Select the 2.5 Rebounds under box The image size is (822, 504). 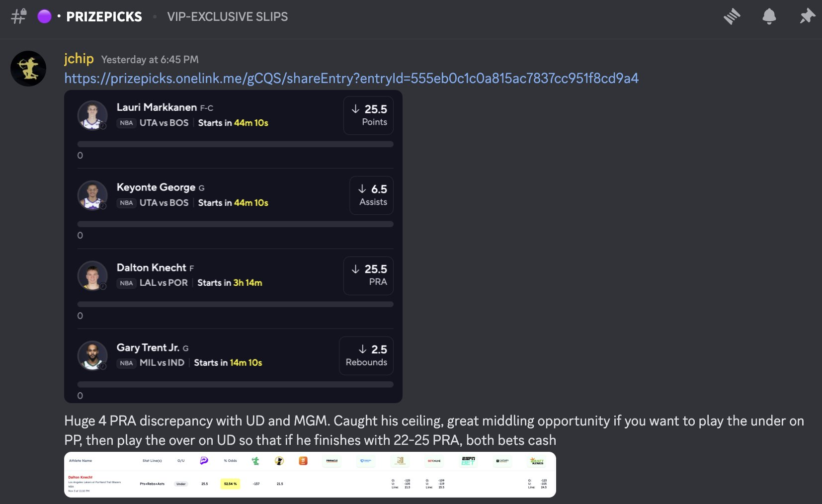366,355
